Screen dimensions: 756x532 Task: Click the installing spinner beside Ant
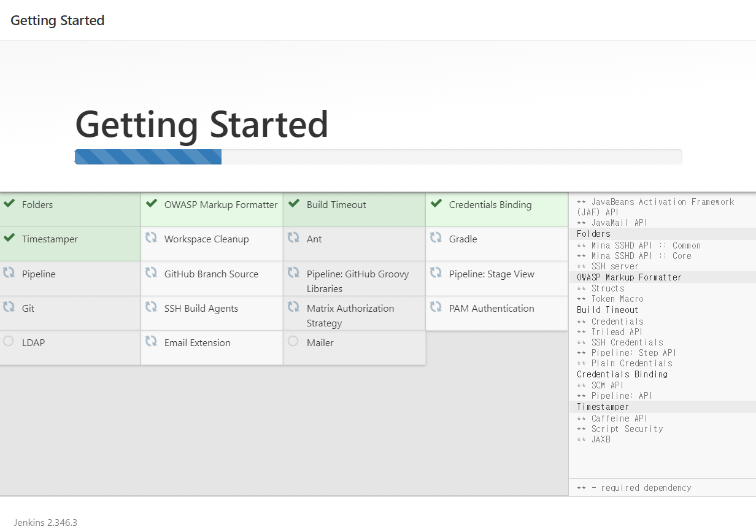293,237
